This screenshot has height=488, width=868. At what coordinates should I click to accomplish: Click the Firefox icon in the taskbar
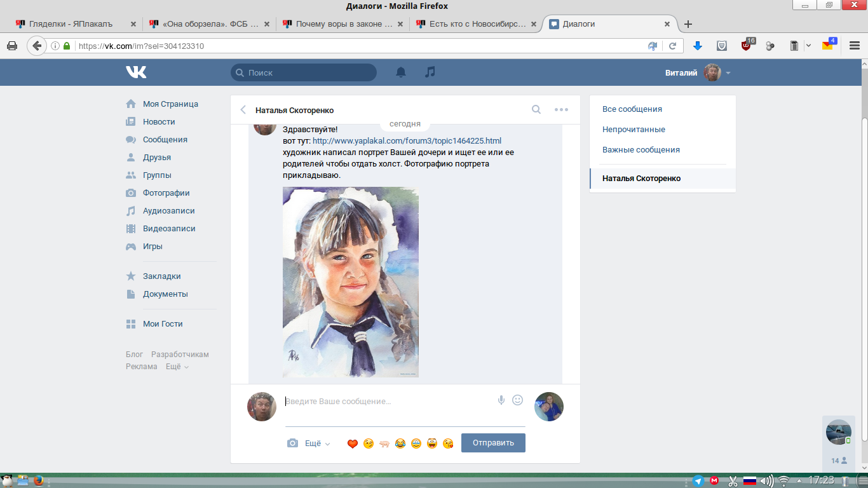tap(39, 481)
